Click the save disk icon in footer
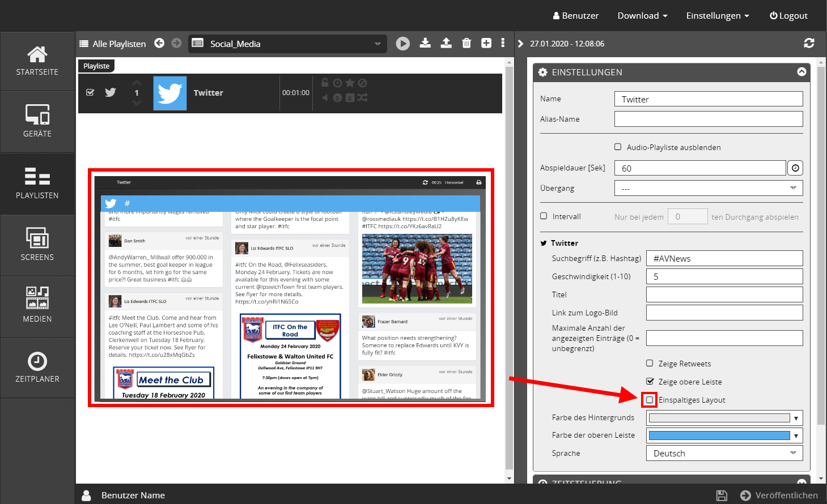 [x=722, y=496]
